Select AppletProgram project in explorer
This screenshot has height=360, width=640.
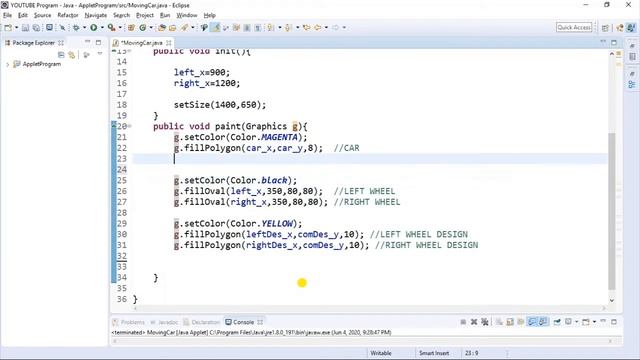point(41,64)
